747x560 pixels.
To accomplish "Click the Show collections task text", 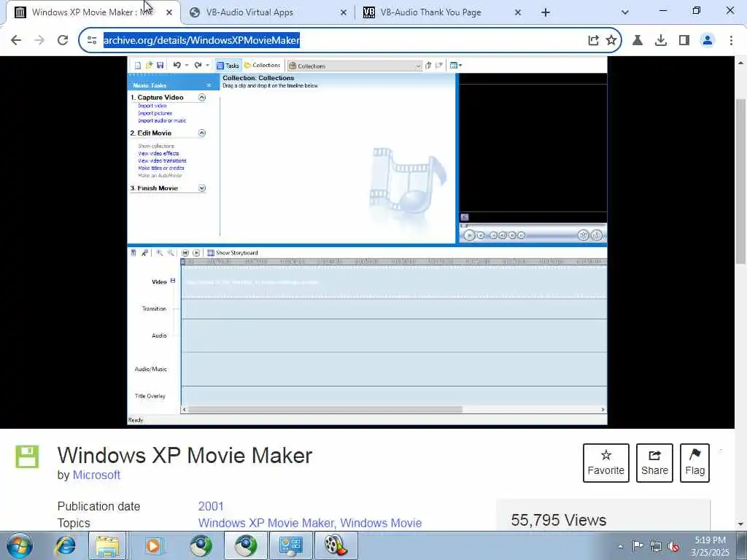I will click(x=156, y=146).
